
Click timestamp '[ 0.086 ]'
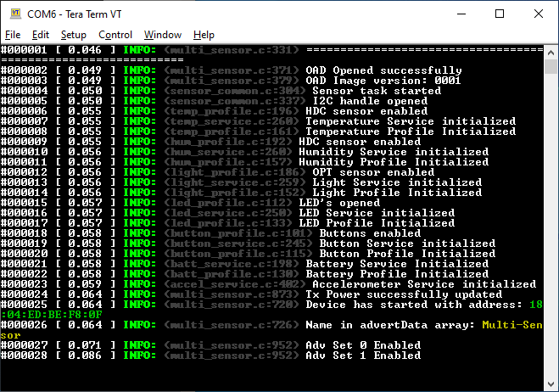point(85,356)
